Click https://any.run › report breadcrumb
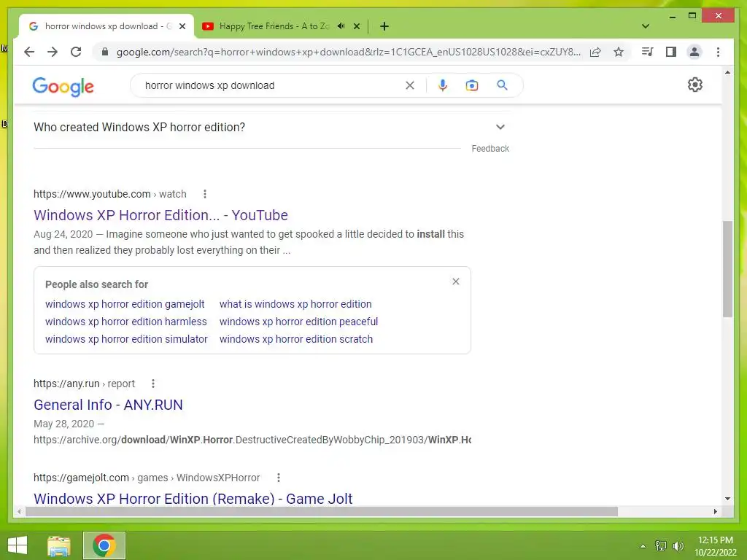The width and height of the screenshot is (747, 560). [85, 384]
